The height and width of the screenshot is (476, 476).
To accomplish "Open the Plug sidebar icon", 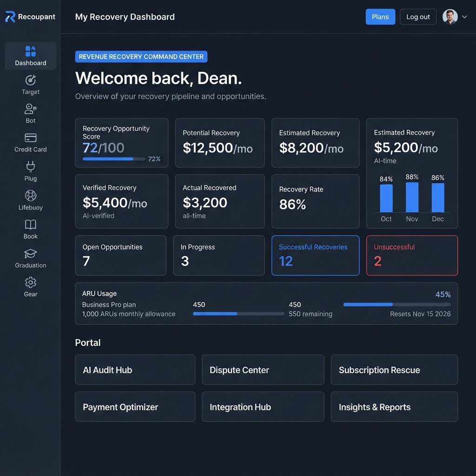I will click(30, 167).
